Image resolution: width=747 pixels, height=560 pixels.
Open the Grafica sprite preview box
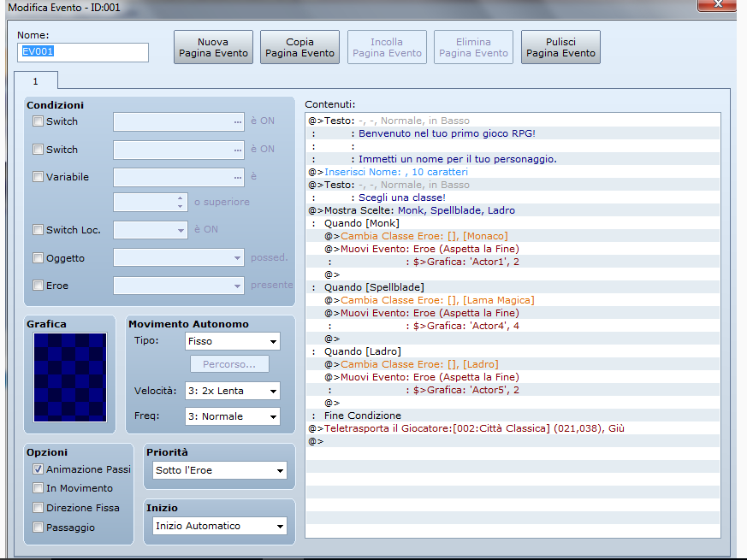pyautogui.click(x=70, y=377)
